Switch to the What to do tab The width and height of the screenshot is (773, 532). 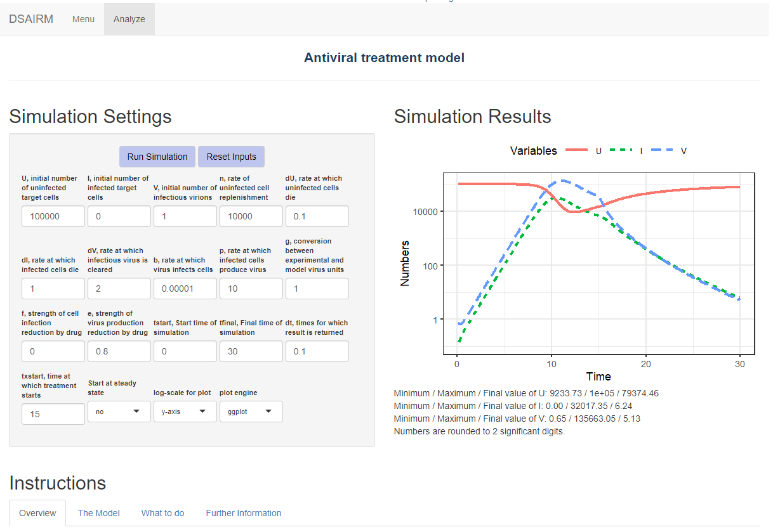click(x=163, y=513)
